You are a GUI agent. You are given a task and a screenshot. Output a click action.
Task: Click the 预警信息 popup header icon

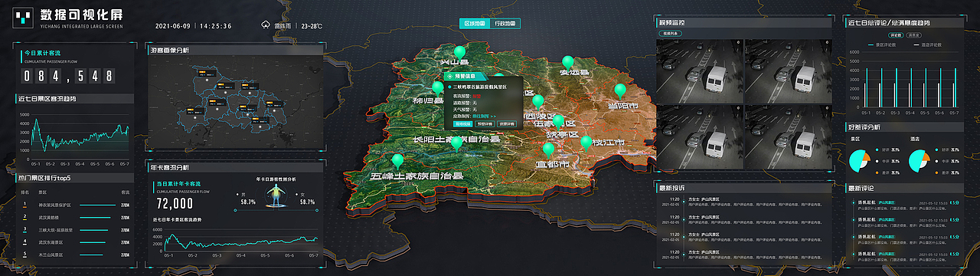(x=449, y=76)
